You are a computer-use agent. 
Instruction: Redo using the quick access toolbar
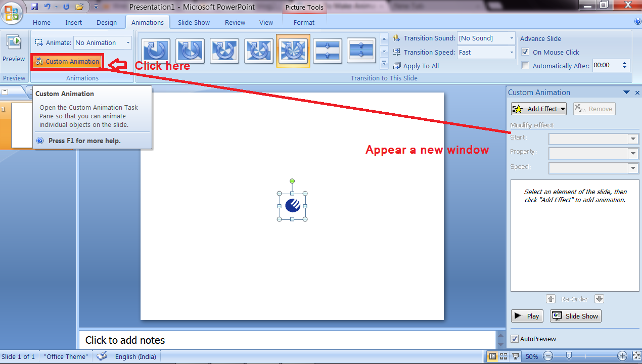66,7
